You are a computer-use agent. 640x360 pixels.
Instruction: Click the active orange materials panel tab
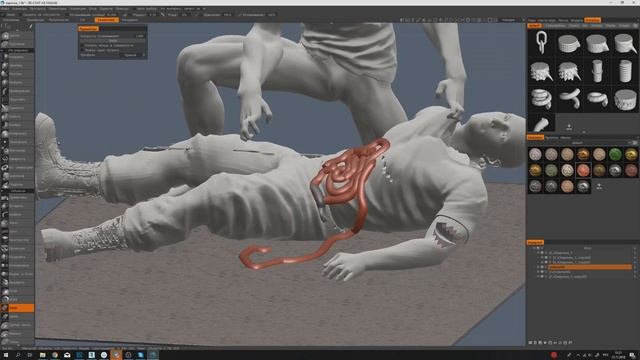pos(535,138)
